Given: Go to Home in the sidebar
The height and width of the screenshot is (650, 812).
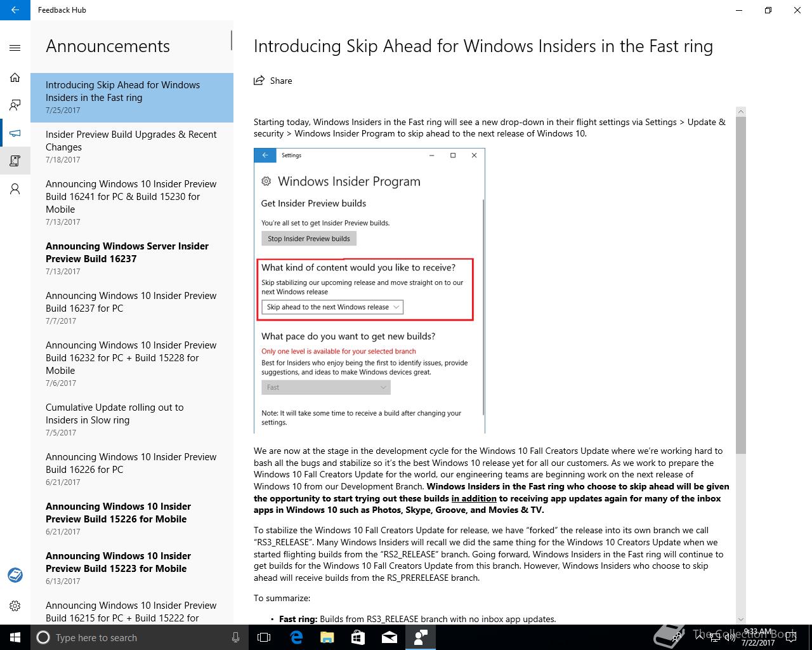Looking at the screenshot, I should (x=15, y=77).
